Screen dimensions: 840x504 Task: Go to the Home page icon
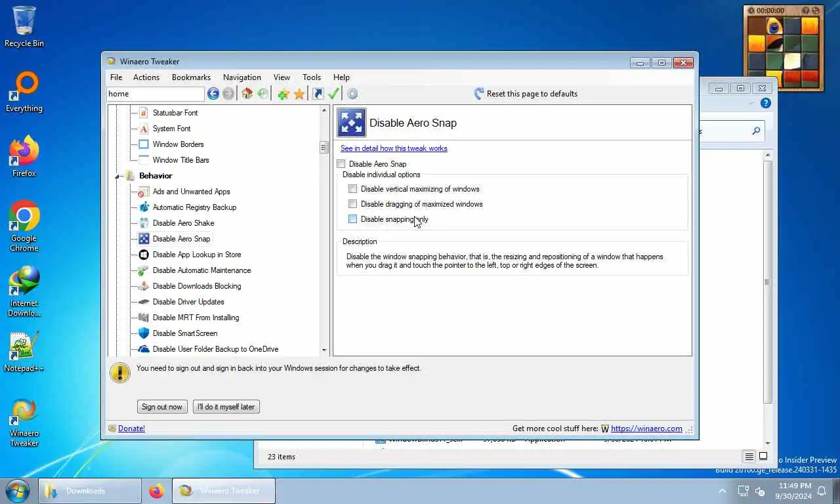[x=247, y=94]
